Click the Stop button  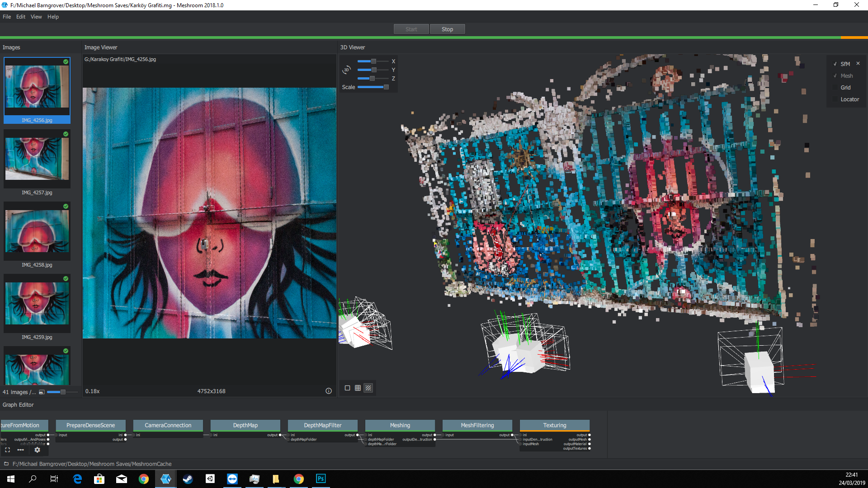tap(447, 28)
